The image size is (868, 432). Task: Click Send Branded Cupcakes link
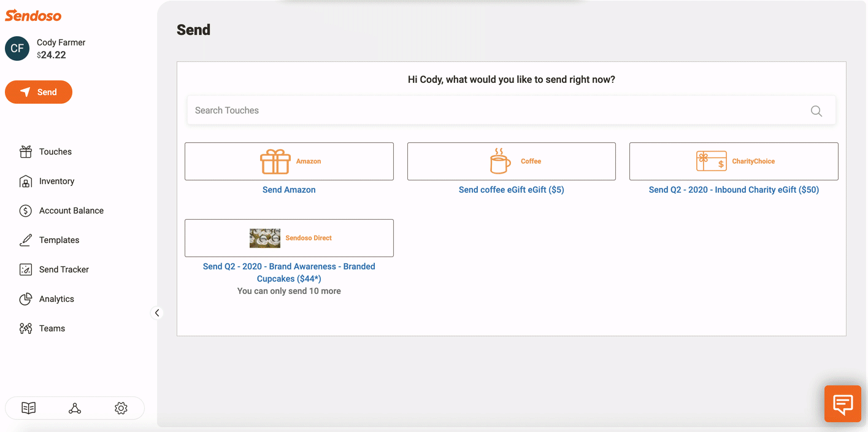coord(289,272)
